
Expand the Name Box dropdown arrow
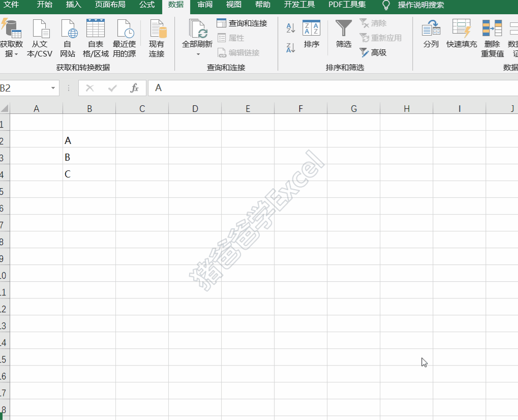tap(53, 88)
